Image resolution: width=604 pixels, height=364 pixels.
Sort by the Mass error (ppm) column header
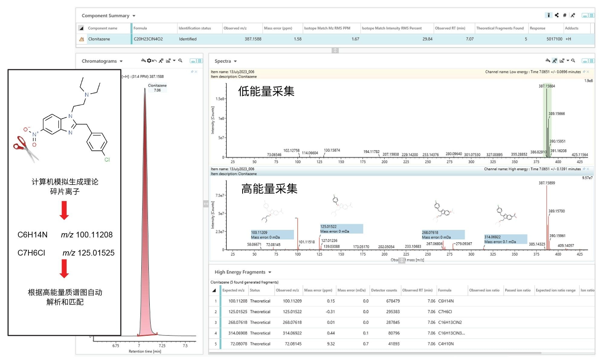[x=278, y=28]
